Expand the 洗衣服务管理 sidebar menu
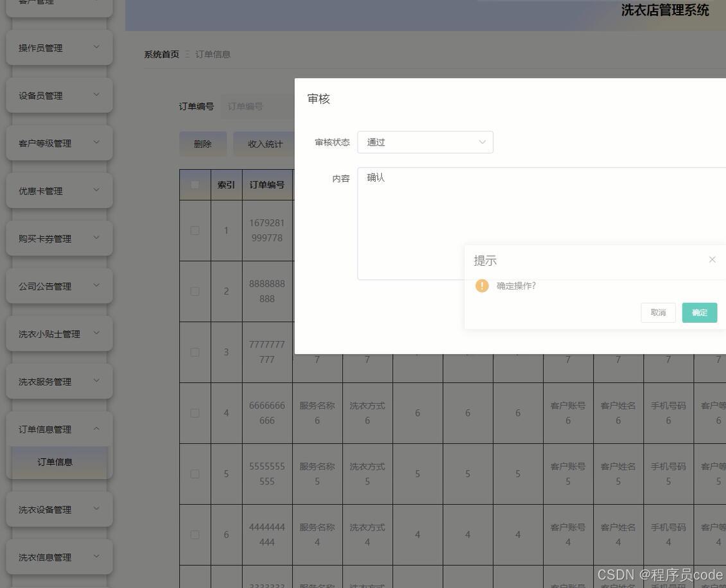 click(59, 381)
